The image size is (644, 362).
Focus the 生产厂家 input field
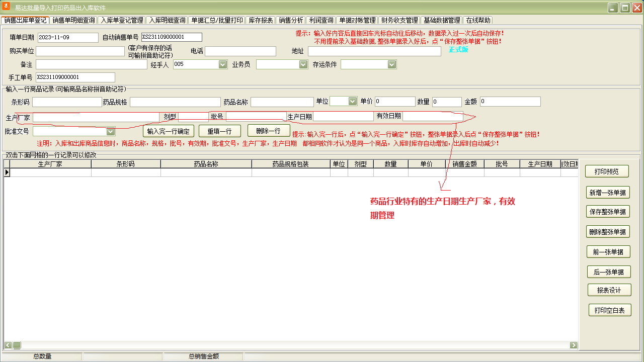pos(96,117)
